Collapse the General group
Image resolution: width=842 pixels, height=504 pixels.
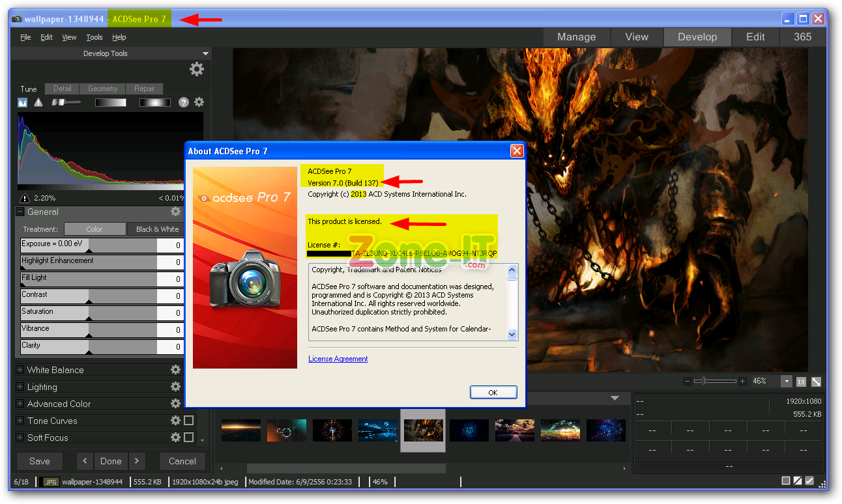click(x=20, y=212)
